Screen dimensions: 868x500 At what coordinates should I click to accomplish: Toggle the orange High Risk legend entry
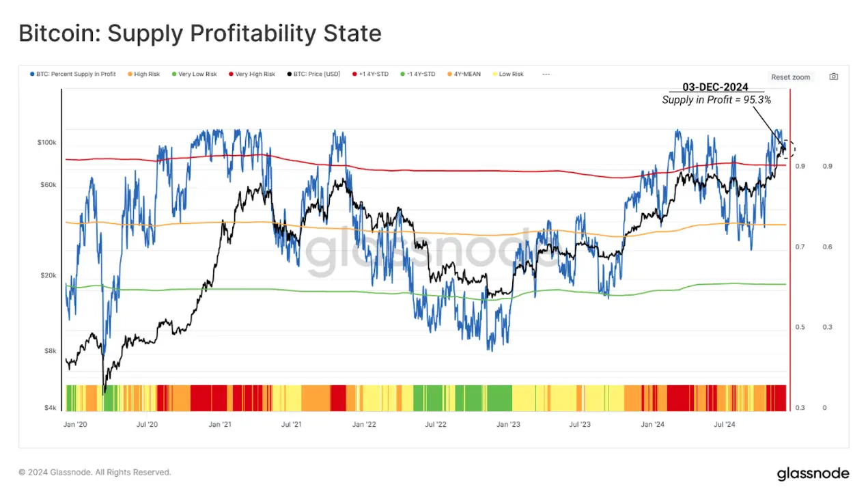143,74
